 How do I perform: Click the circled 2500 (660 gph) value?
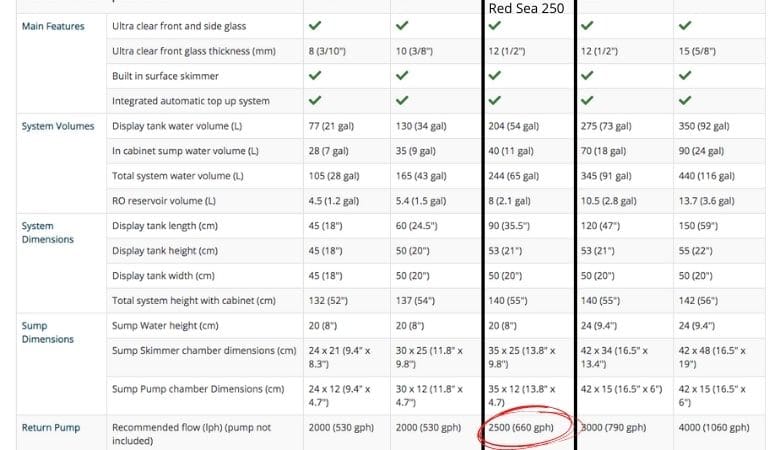(x=521, y=427)
